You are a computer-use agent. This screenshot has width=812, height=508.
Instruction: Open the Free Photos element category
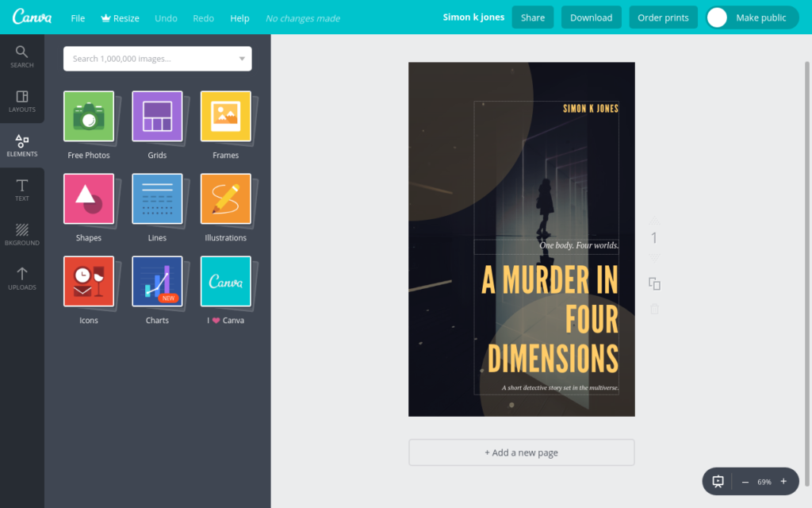click(89, 117)
